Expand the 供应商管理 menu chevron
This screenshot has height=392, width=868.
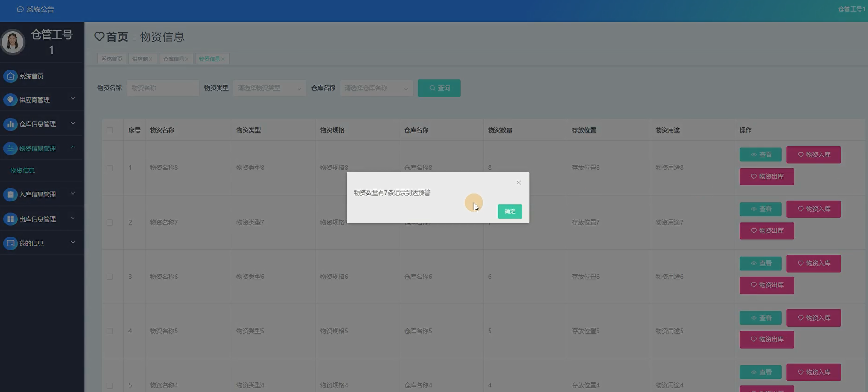coord(73,99)
